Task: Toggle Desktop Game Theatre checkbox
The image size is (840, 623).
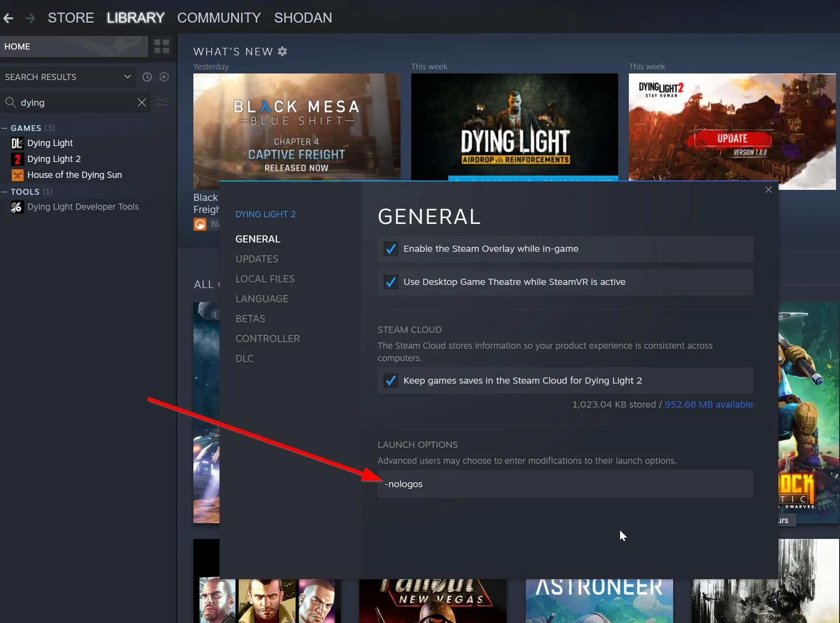Action: pos(390,282)
